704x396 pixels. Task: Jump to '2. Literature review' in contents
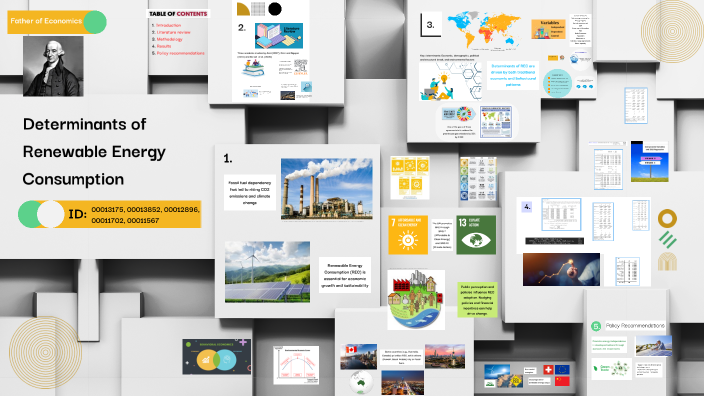171,32
